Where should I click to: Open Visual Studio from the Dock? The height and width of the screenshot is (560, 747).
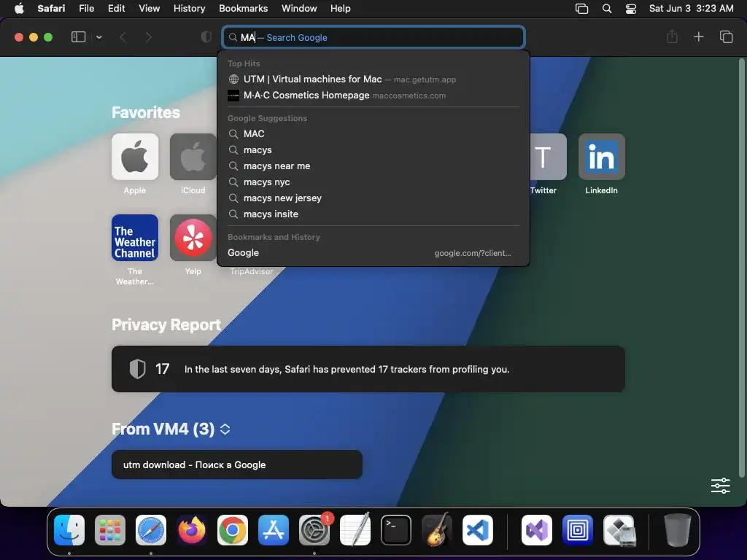click(537, 530)
